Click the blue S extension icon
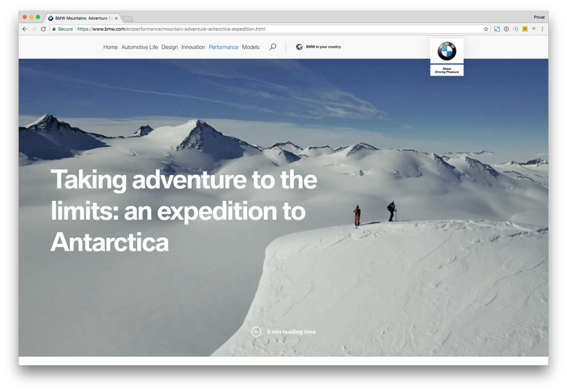567x392 pixels. click(497, 29)
